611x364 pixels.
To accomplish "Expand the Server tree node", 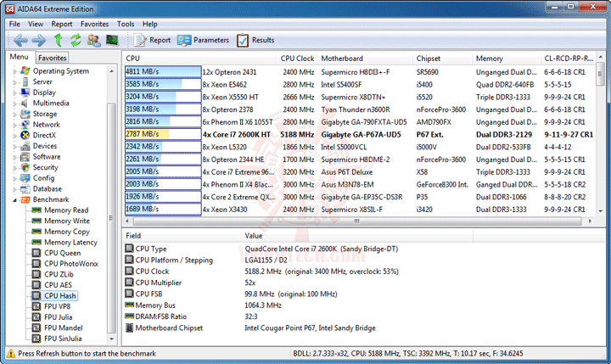I will click(x=14, y=82).
